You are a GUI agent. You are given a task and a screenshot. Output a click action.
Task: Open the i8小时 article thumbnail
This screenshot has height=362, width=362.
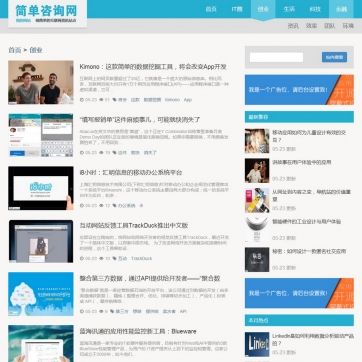pos(41,188)
